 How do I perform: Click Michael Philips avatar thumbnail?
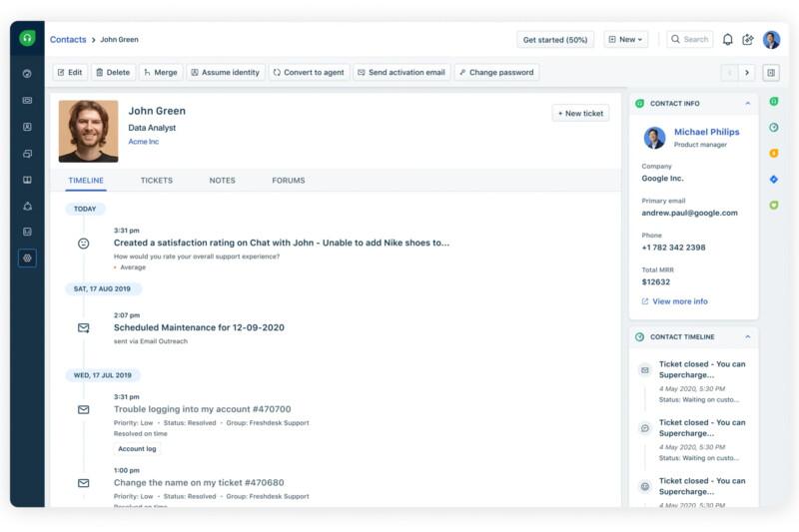point(654,138)
